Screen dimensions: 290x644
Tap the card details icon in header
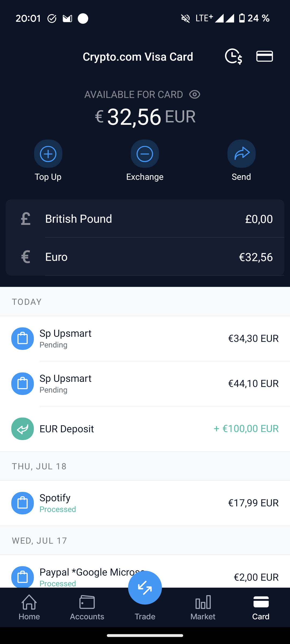[x=264, y=56]
